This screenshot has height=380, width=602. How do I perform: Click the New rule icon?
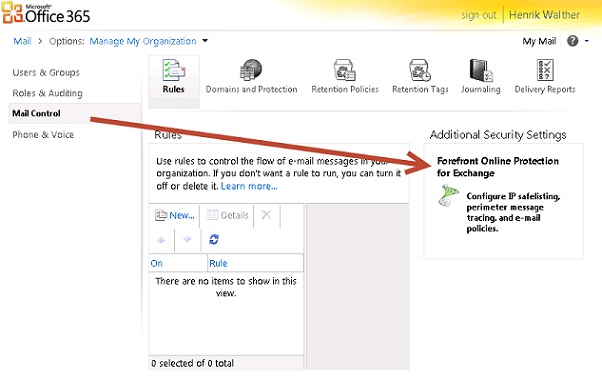(x=160, y=215)
